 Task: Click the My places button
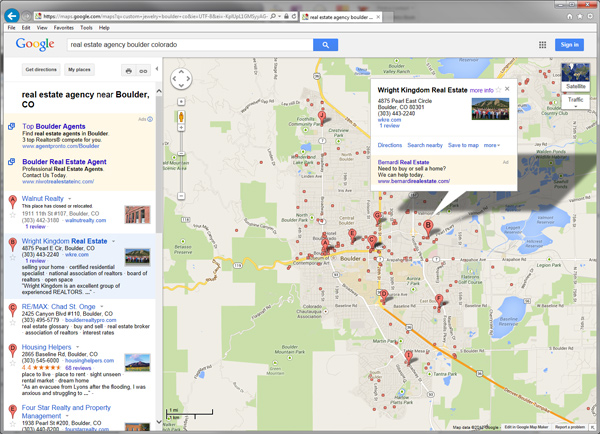click(x=79, y=70)
